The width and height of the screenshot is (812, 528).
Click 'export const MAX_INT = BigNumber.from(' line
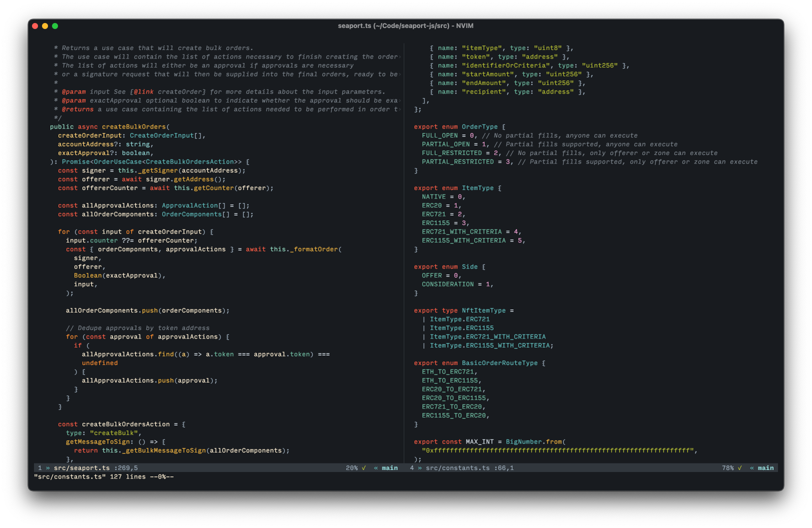pyautogui.click(x=490, y=442)
